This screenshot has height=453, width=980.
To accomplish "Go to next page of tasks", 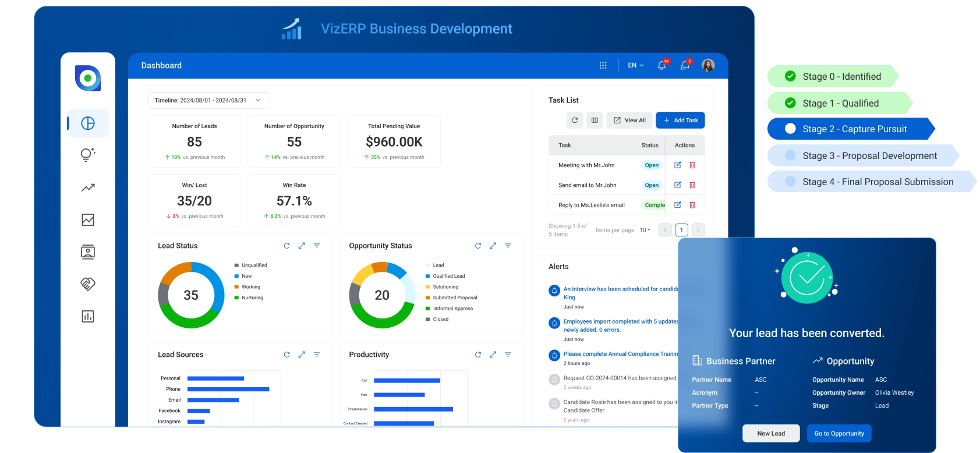I will 698,230.
